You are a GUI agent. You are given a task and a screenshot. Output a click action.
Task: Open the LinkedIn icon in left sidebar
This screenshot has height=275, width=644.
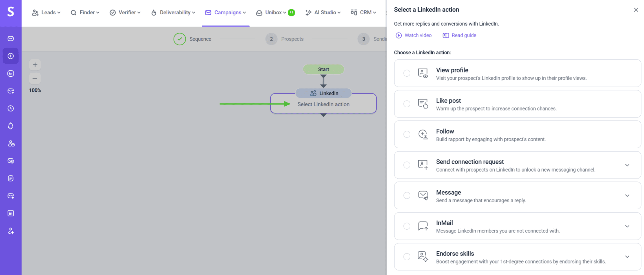tap(11, 213)
